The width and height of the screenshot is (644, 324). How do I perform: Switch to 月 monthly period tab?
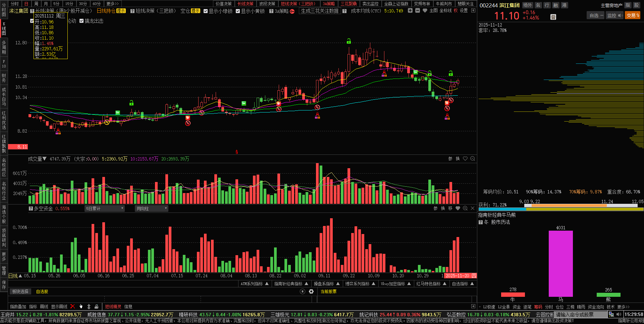click(46, 4)
